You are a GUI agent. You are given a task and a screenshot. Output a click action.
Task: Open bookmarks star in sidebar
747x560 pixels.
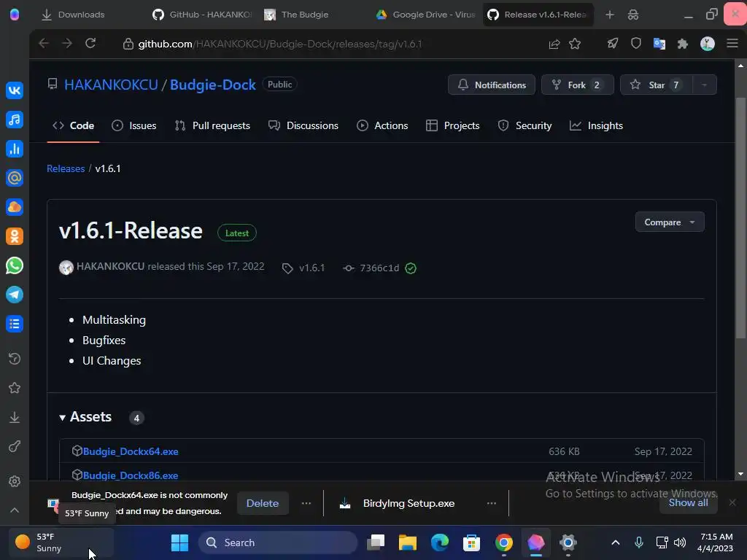[15, 388]
